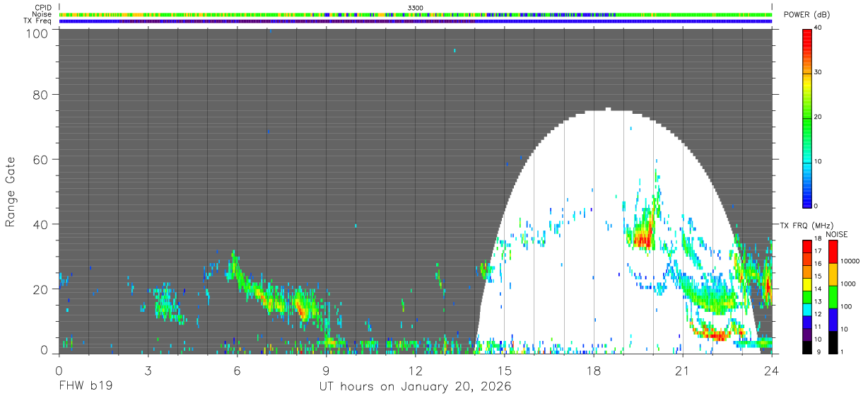Click CPID value 3300
This screenshot has width=868, height=401.
point(416,8)
